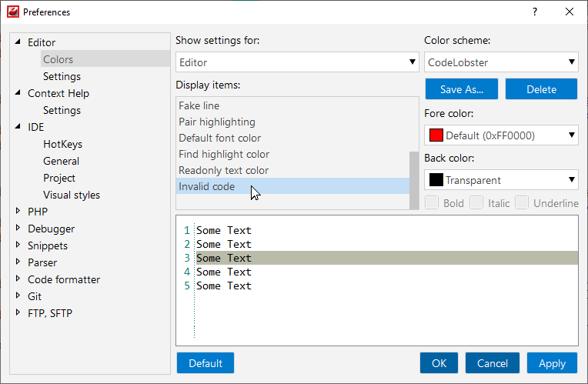Click the black back color swatch
This screenshot has width=588, height=384.
[x=436, y=179]
